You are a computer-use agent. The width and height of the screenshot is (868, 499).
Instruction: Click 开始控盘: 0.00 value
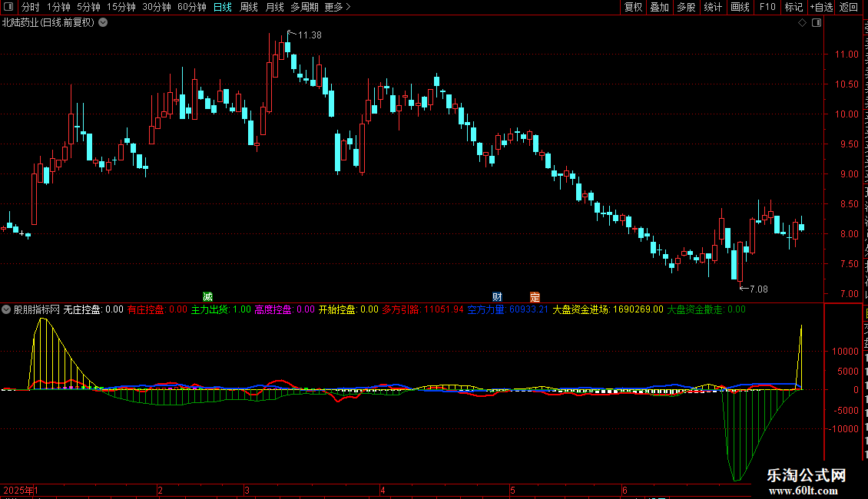click(x=348, y=310)
